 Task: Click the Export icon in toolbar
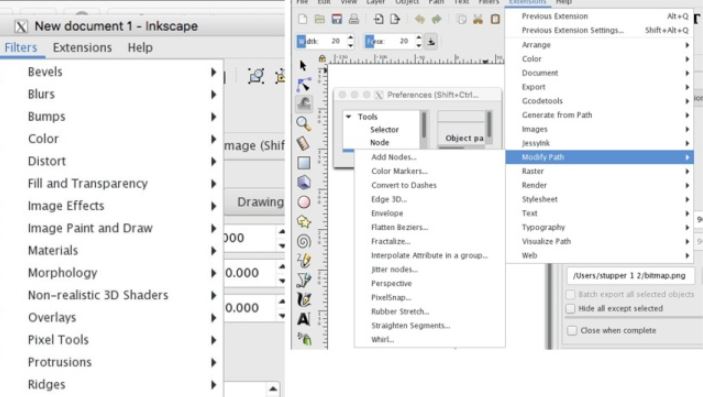(395, 19)
